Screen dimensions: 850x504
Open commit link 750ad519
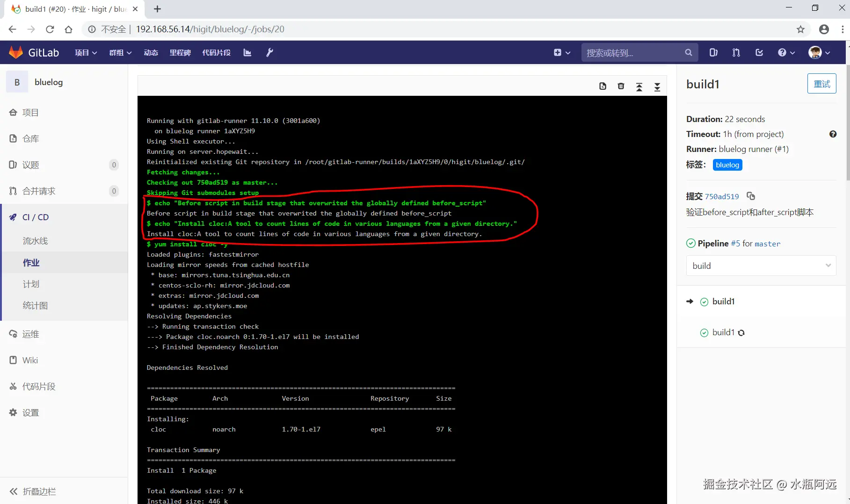tap(722, 196)
